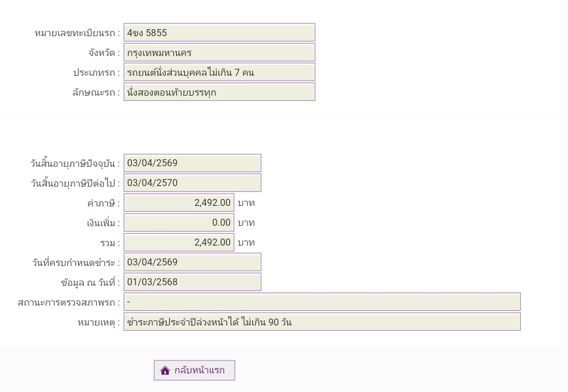Click the วันสิ้นอายุภาษีปีต่อไป field 03/04/2570
568x392 pixels.
[x=193, y=183]
